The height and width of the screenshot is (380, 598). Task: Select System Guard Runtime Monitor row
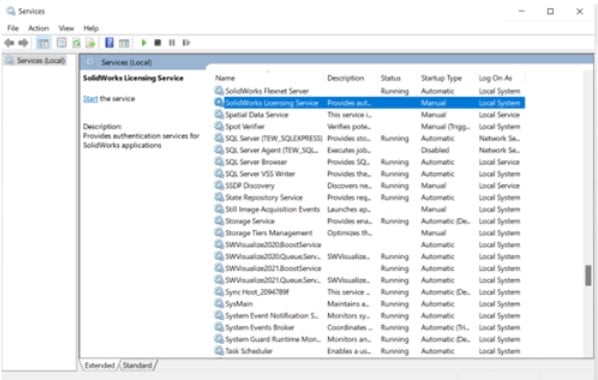click(x=369, y=339)
